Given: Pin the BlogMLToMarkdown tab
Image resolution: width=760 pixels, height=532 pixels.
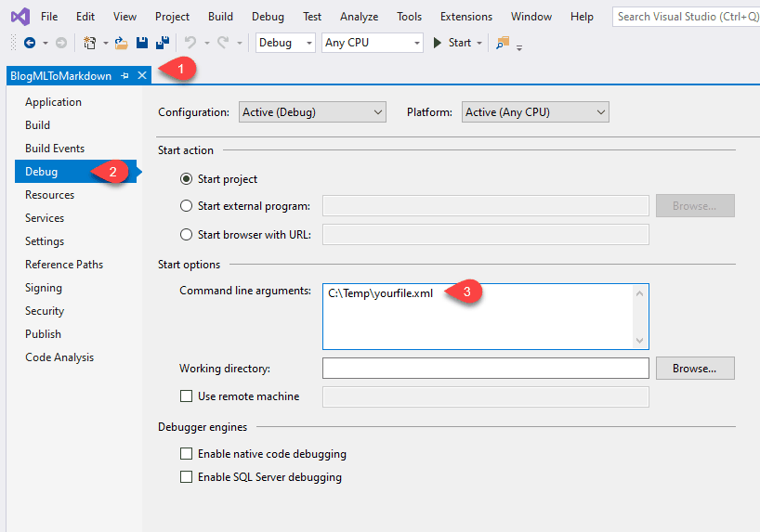Looking at the screenshot, I should click(124, 76).
